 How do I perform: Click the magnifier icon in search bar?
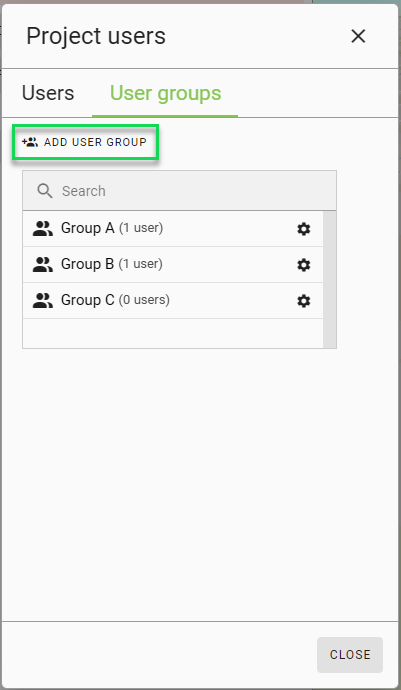click(x=45, y=191)
